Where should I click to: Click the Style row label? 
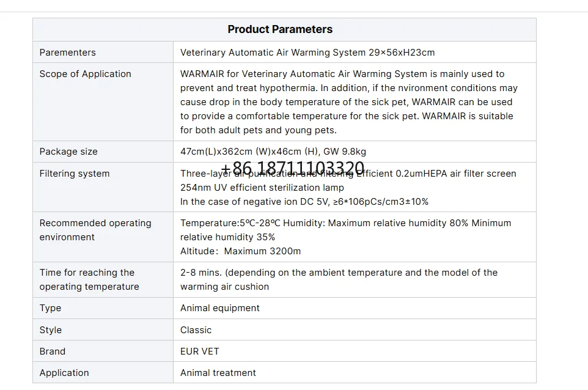coord(51,330)
